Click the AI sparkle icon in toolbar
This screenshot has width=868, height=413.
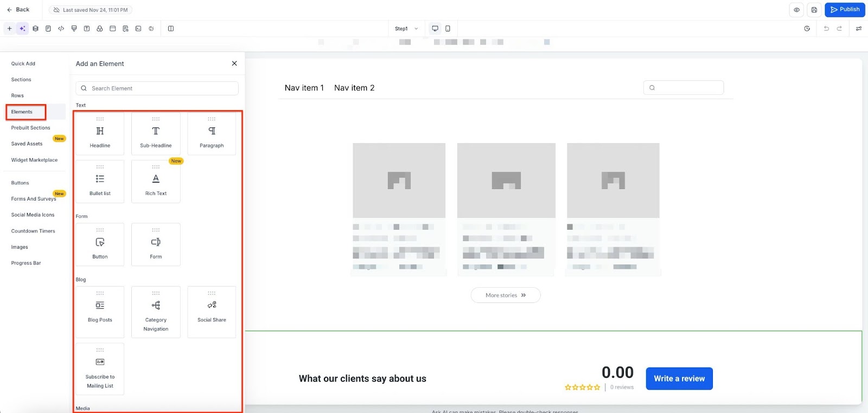tap(22, 29)
